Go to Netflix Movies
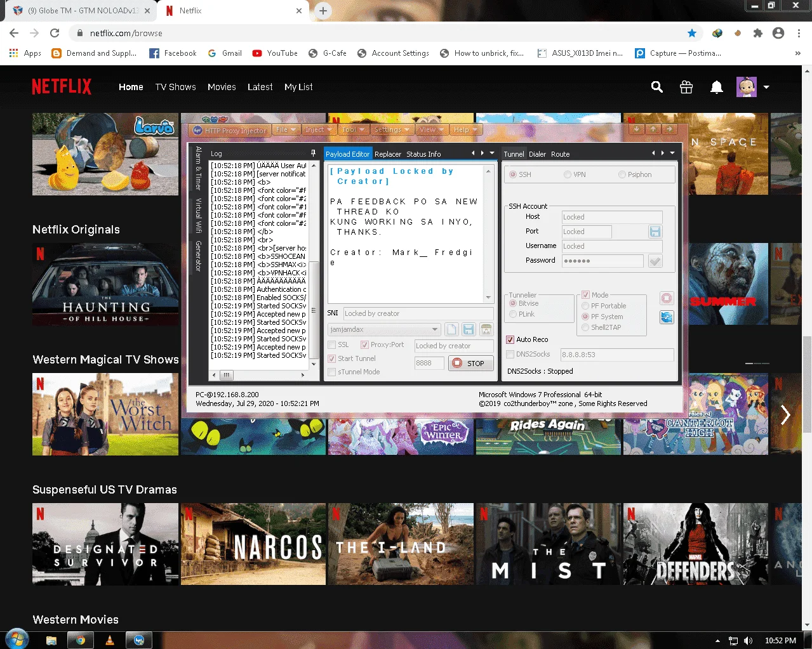Viewport: 812px width, 649px height. pyautogui.click(x=222, y=87)
